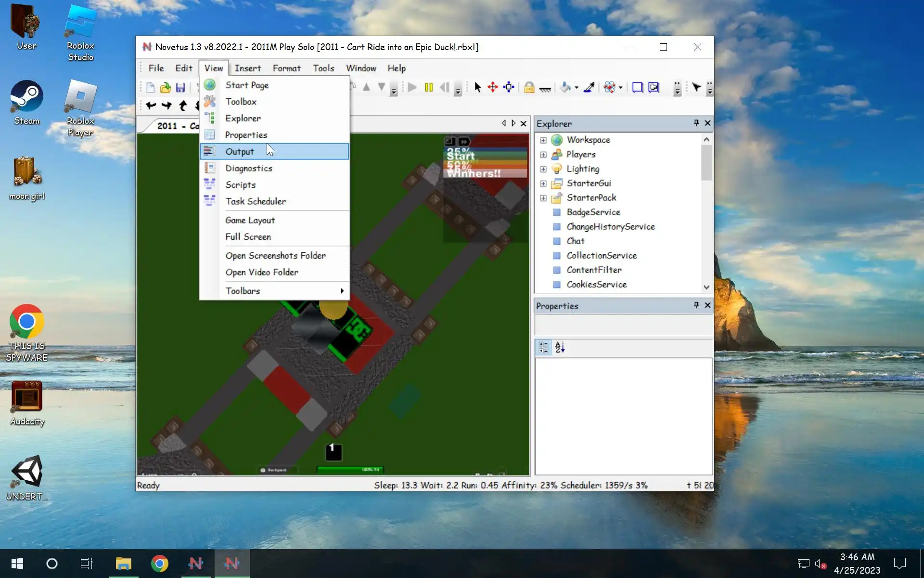
Task: Open Chrome from the taskbar
Action: (159, 563)
